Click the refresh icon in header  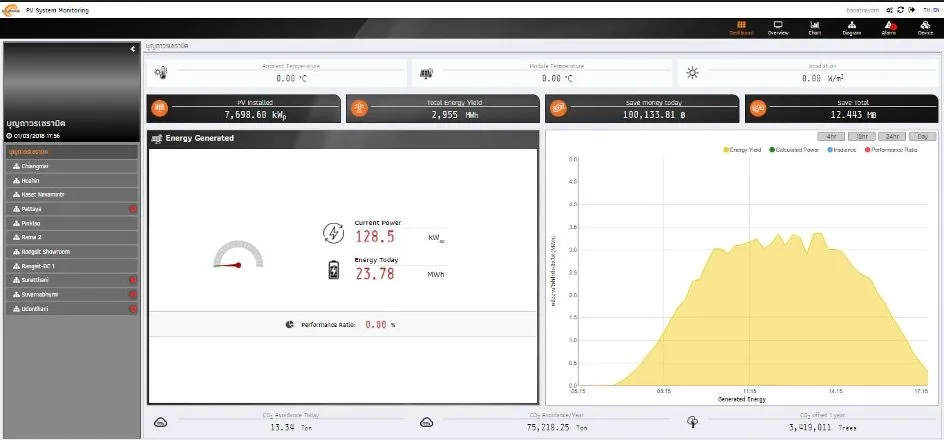pos(901,10)
